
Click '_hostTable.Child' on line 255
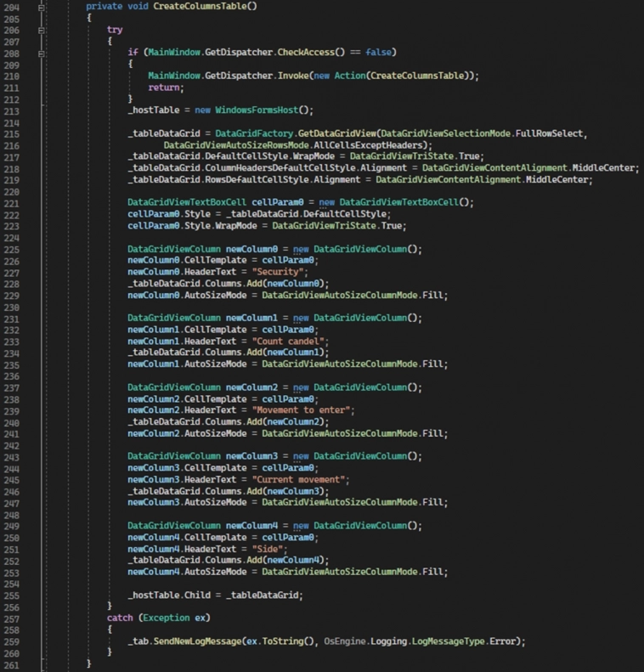click(x=169, y=596)
